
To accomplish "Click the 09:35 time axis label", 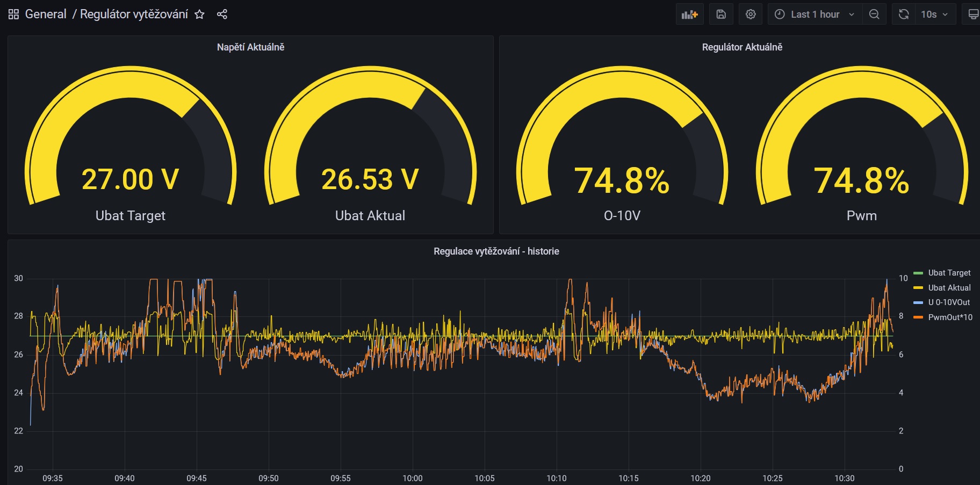I will click(x=53, y=478).
